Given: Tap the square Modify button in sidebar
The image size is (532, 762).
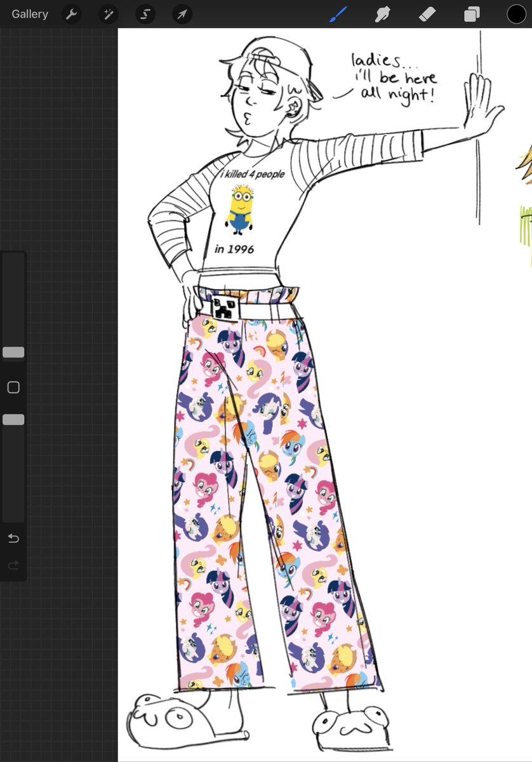Looking at the screenshot, I should pos(13,387).
